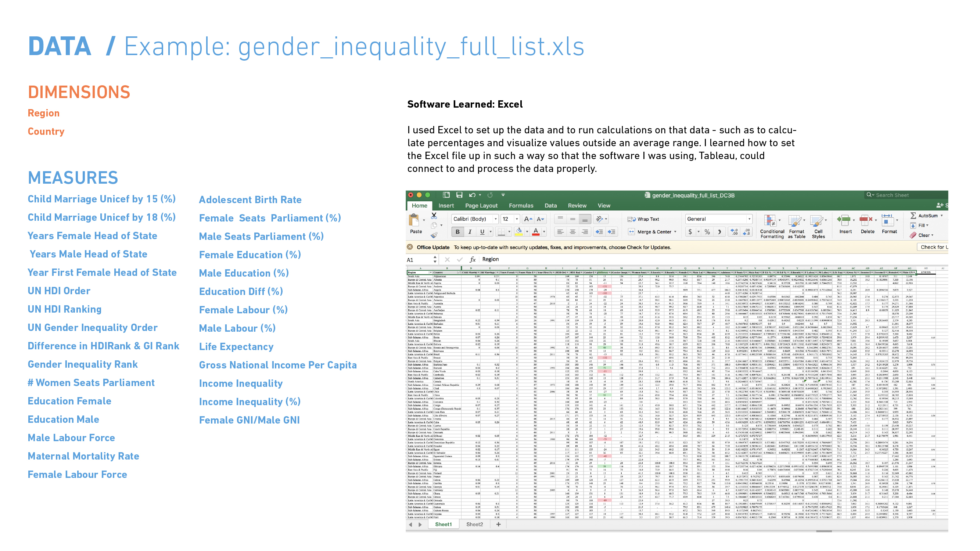This screenshot has height=551, width=980.
Task: Click the Format as Table icon
Action: click(795, 220)
